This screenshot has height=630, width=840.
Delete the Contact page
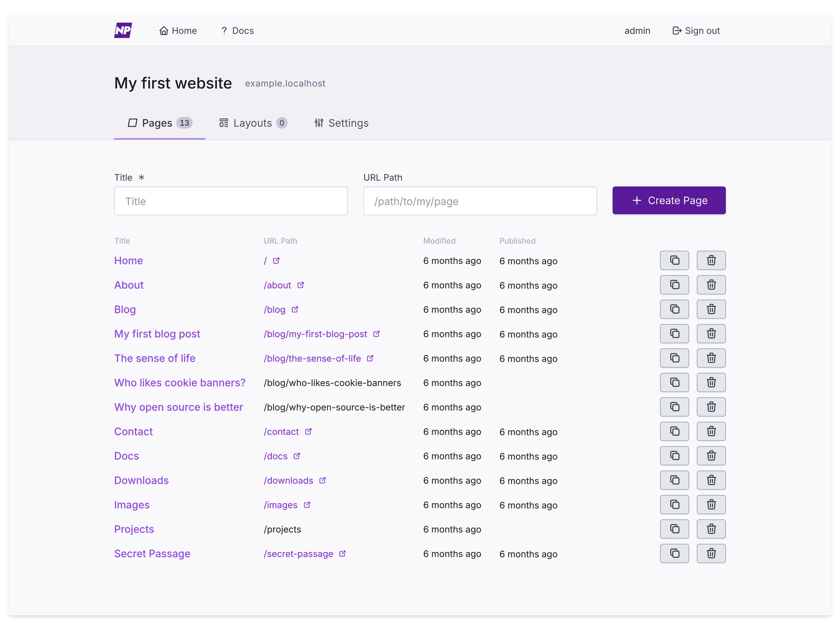click(711, 431)
